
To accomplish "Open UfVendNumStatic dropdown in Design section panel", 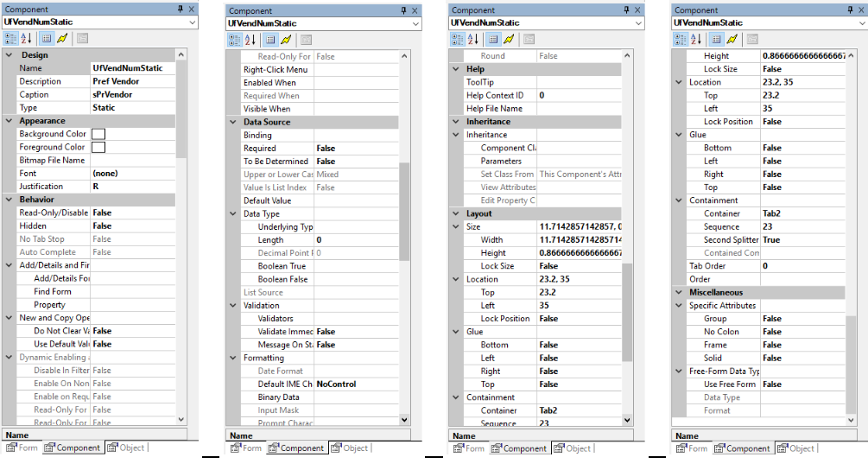I will tap(192, 22).
